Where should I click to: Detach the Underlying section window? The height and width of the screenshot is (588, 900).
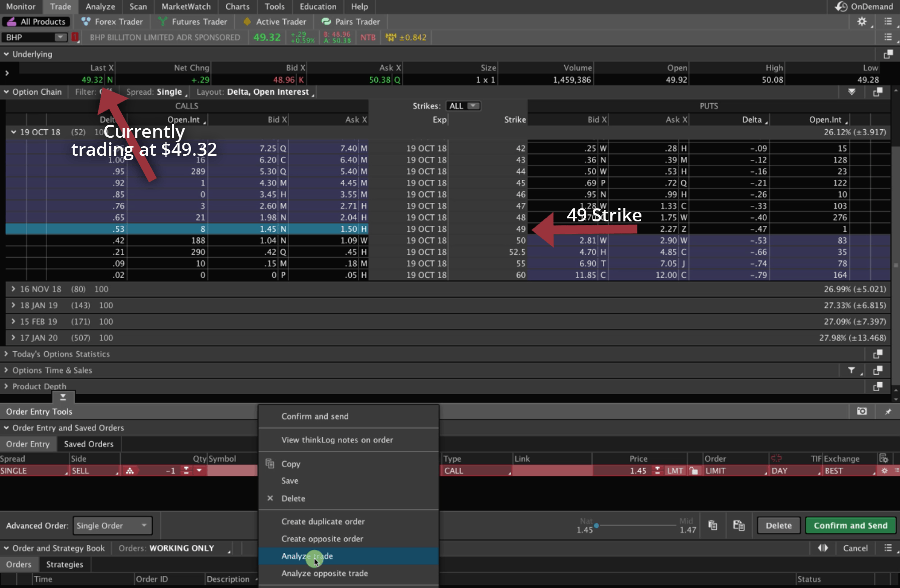[888, 54]
